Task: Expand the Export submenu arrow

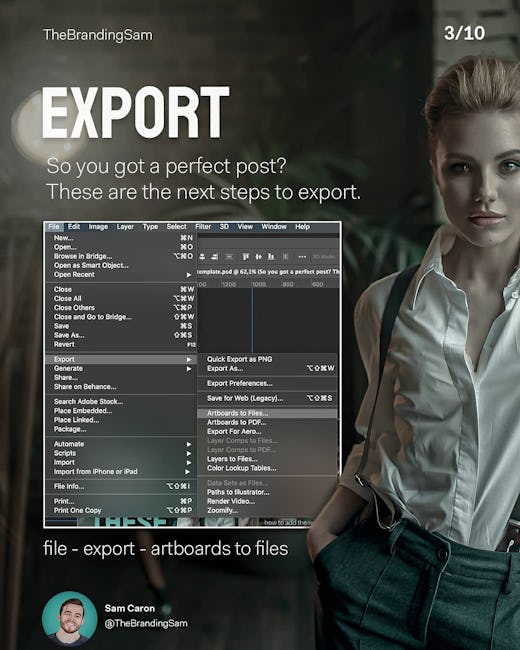Action: point(189,359)
